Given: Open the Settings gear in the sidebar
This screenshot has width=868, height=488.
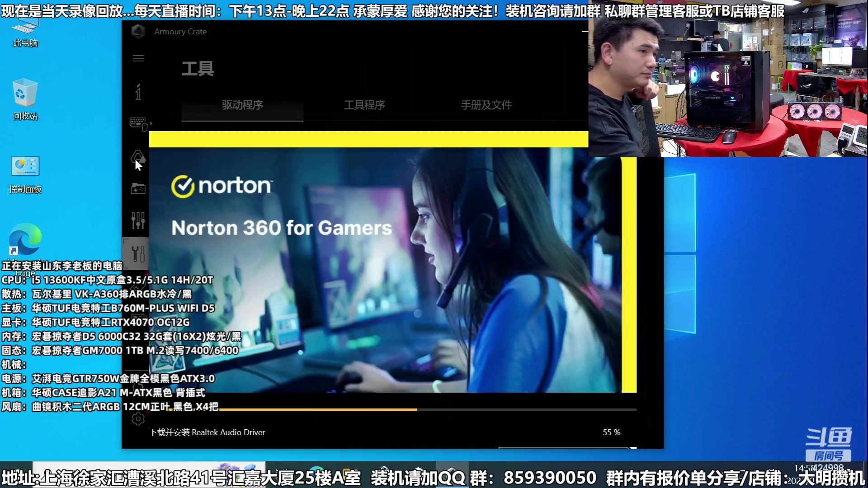Looking at the screenshot, I should click(x=138, y=419).
